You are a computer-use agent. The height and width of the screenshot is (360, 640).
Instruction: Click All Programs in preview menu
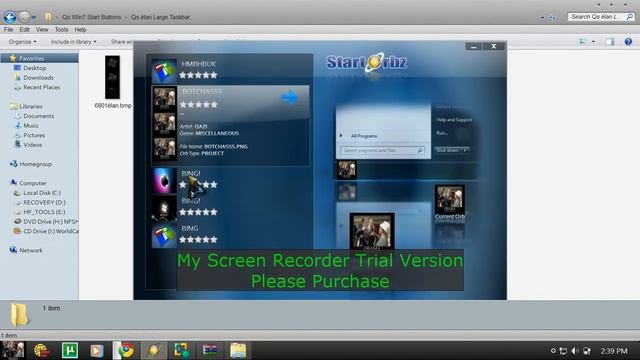pos(364,136)
